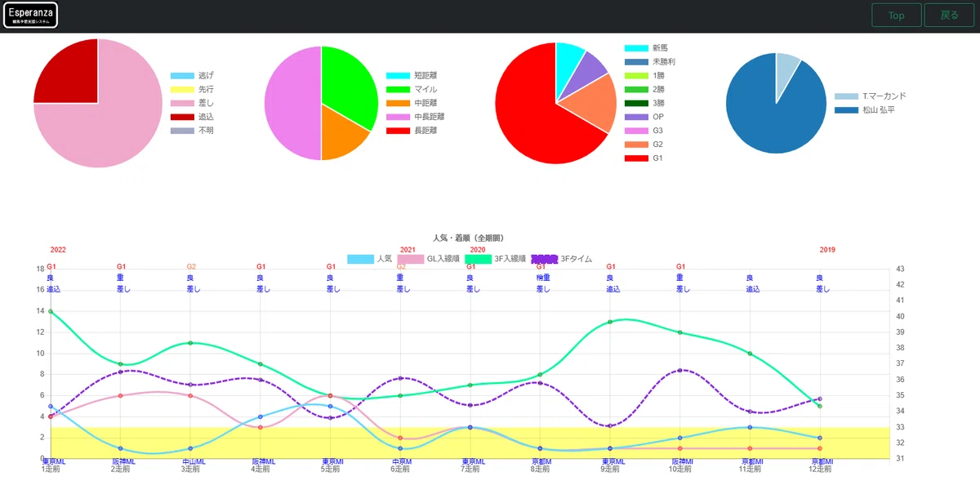Click the 1走前 axis label
Image resolution: width=980 pixels, height=481 pixels.
[51, 470]
